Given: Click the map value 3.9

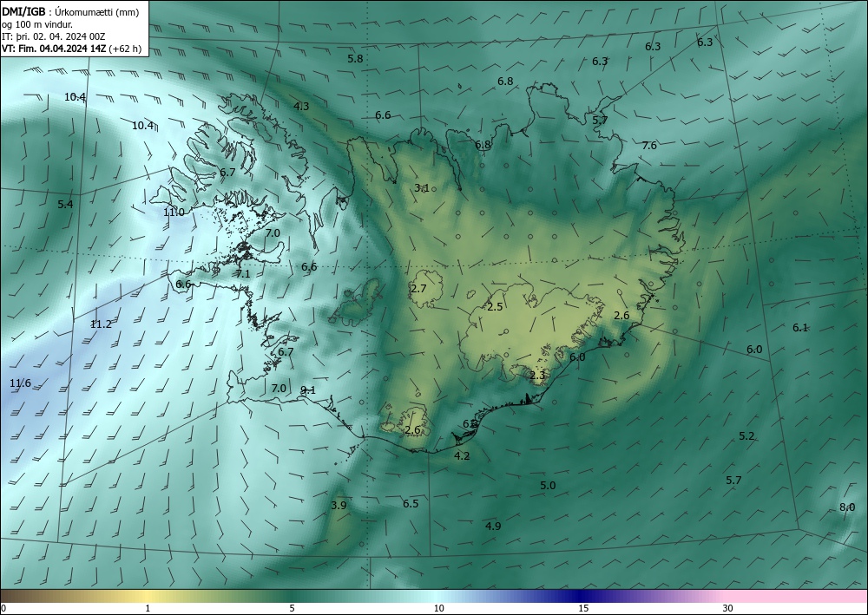Looking at the screenshot, I should (339, 505).
